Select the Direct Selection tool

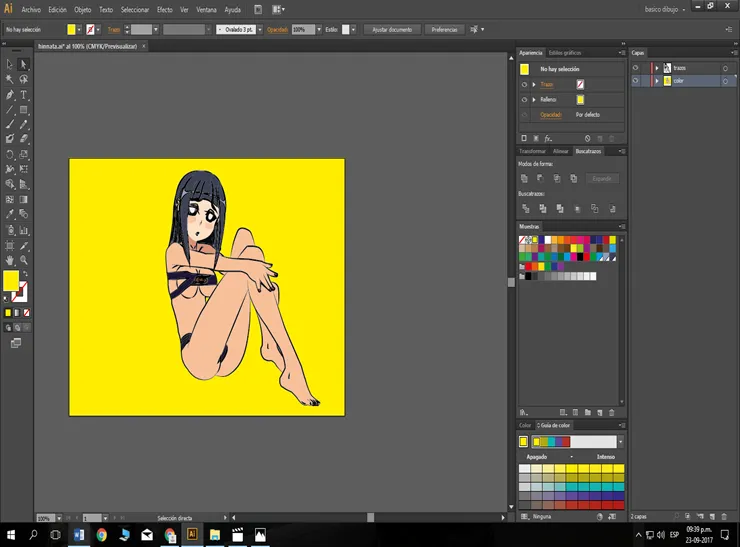pos(23,64)
